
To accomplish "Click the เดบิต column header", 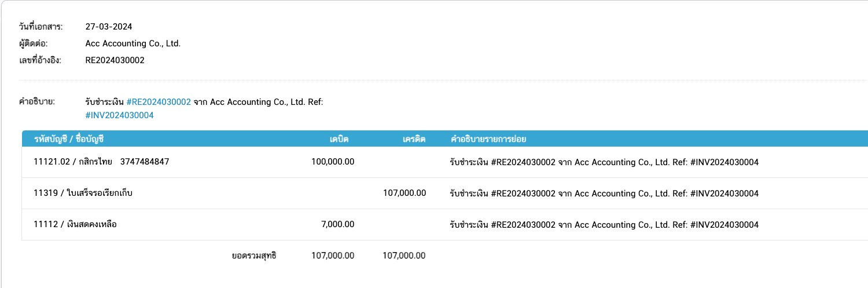I will 339,139.
